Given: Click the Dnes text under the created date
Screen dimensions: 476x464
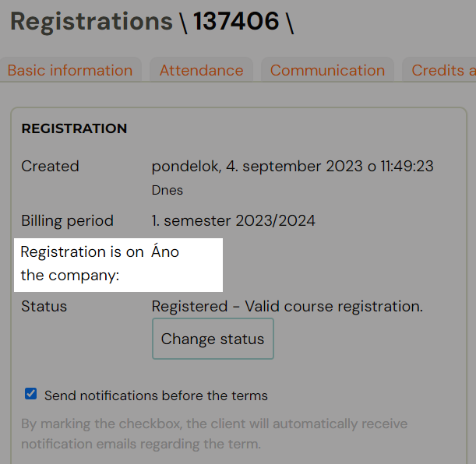Looking at the screenshot, I should click(167, 190).
